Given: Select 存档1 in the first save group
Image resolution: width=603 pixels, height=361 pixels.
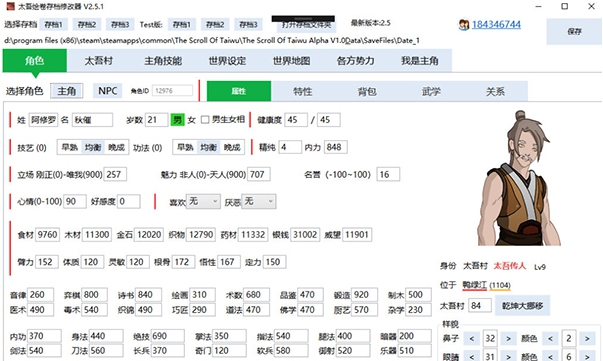Looking at the screenshot, I should point(53,25).
